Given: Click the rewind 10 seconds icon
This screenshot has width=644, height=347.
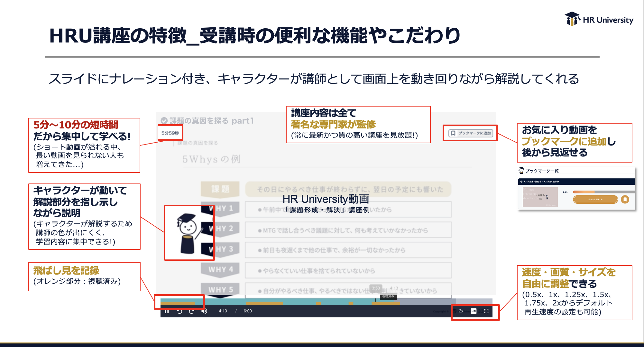Looking at the screenshot, I should (x=179, y=311).
